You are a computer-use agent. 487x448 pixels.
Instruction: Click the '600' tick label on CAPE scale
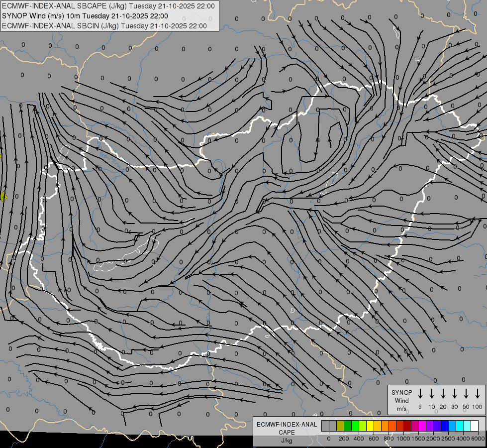374,439
